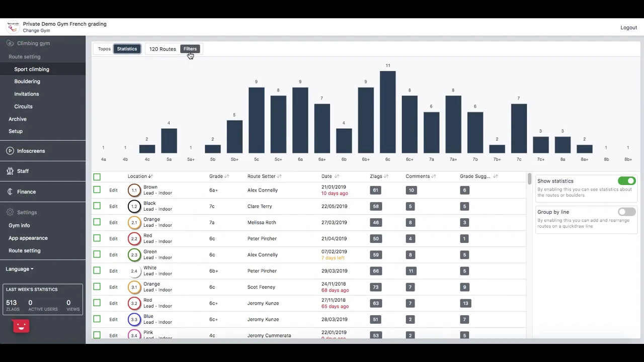Sort by Route Setter column arrow
The height and width of the screenshot is (362, 644).
279,176
